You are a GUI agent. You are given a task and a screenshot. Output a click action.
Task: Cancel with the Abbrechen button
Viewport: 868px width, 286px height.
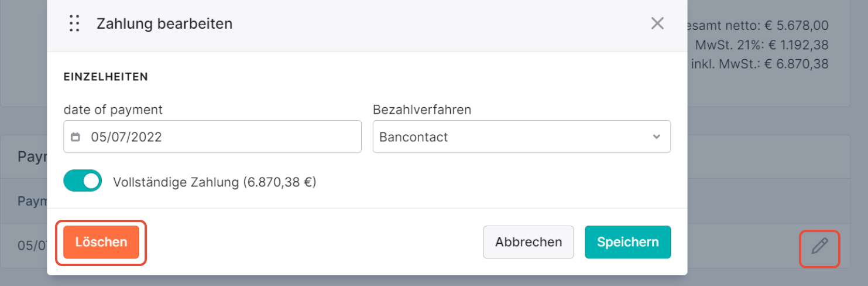pyautogui.click(x=529, y=242)
